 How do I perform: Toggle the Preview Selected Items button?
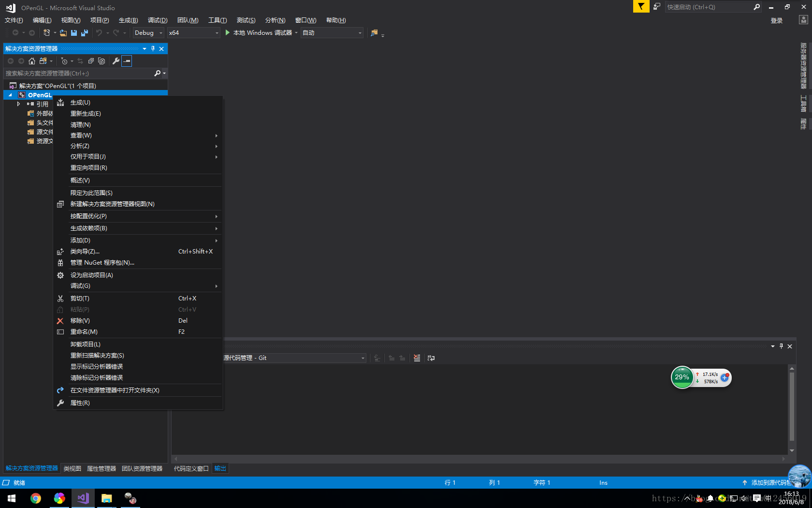(127, 61)
